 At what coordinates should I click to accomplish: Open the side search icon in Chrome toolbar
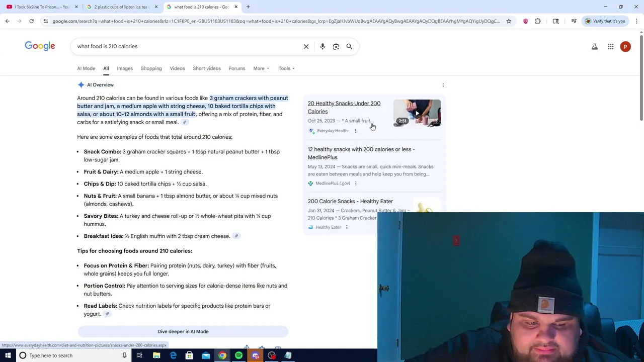555,21
